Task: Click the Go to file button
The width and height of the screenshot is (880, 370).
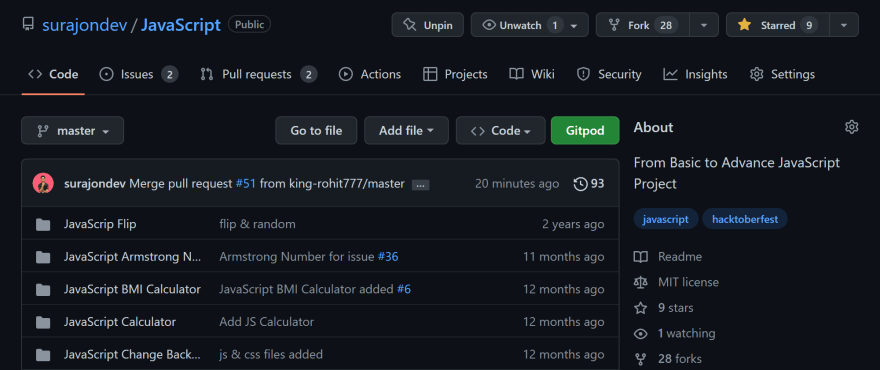Action: [316, 130]
